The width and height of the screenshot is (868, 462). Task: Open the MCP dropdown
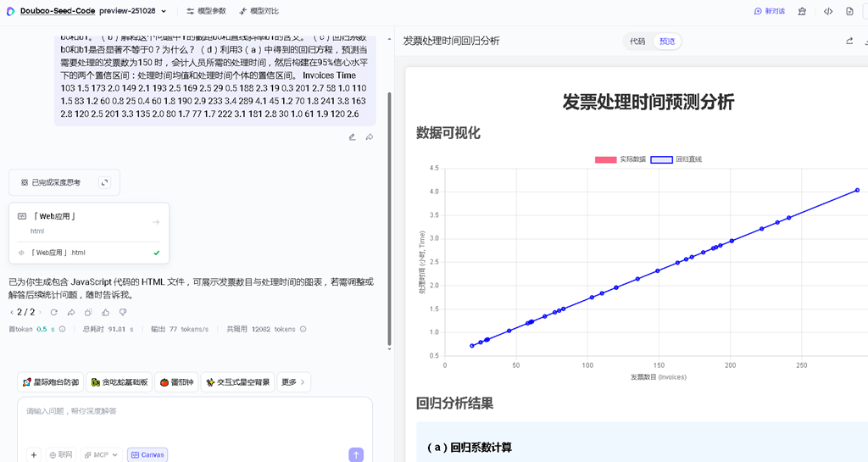tap(101, 455)
